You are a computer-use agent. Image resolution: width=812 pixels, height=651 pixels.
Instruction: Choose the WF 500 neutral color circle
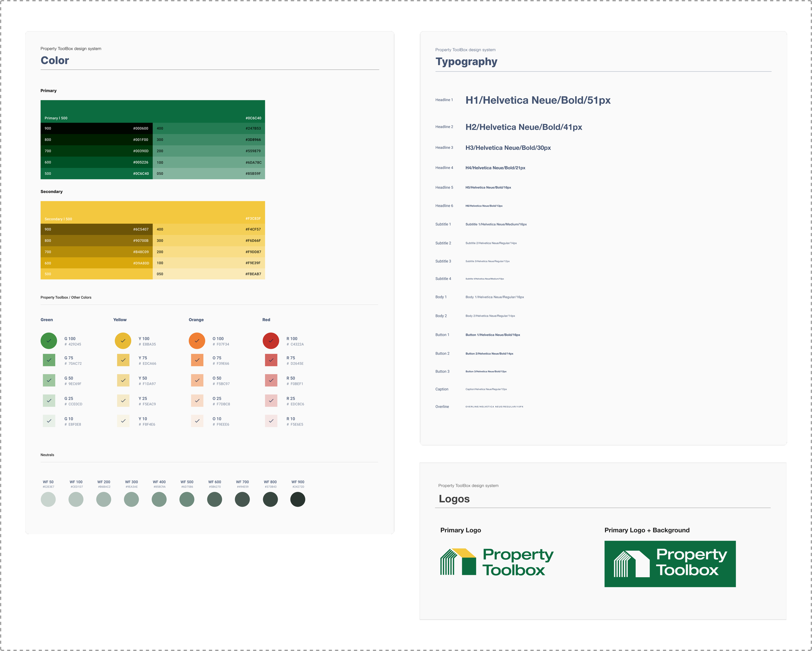(x=187, y=499)
